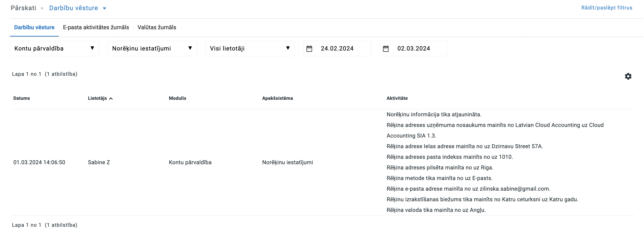Open the Kontu pārvaldība module dropdown

(55, 48)
